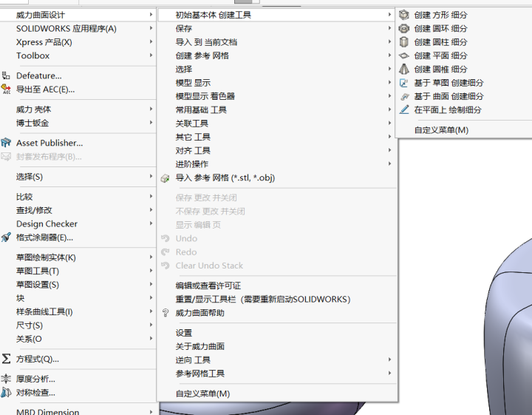Click the 创建 圆锥 细分 cone icon
532x415 pixels.
[403, 69]
